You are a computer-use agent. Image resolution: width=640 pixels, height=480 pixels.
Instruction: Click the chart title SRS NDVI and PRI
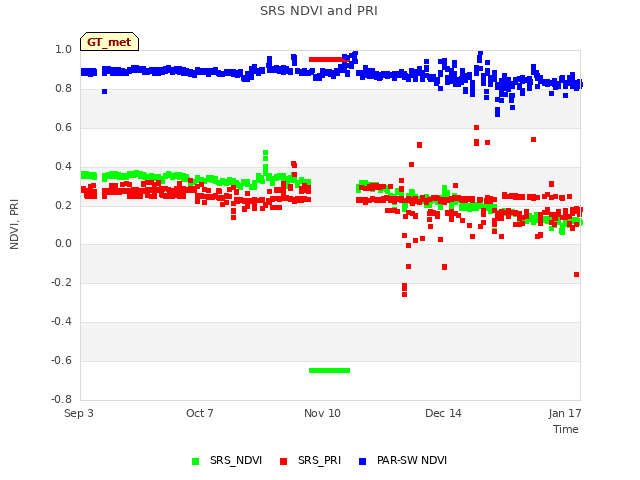319,11
